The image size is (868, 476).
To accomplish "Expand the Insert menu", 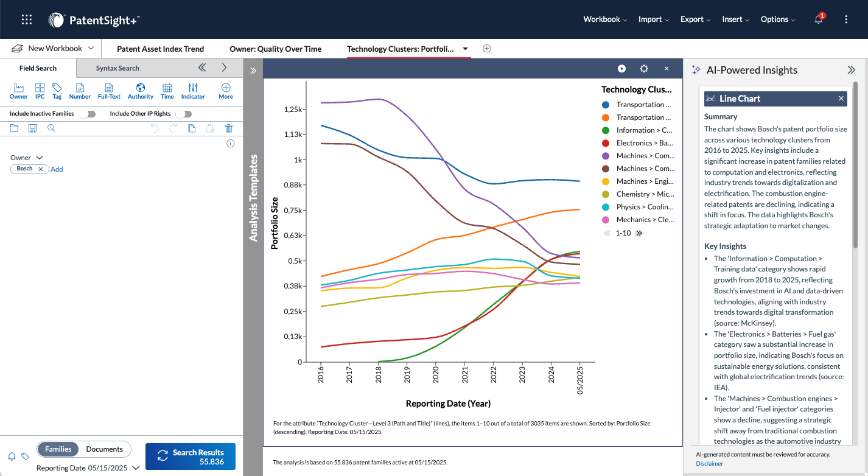I will pos(736,19).
